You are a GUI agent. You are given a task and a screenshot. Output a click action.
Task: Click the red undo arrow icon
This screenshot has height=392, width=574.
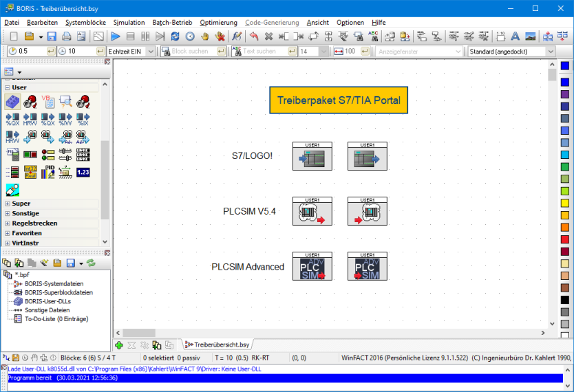click(254, 36)
